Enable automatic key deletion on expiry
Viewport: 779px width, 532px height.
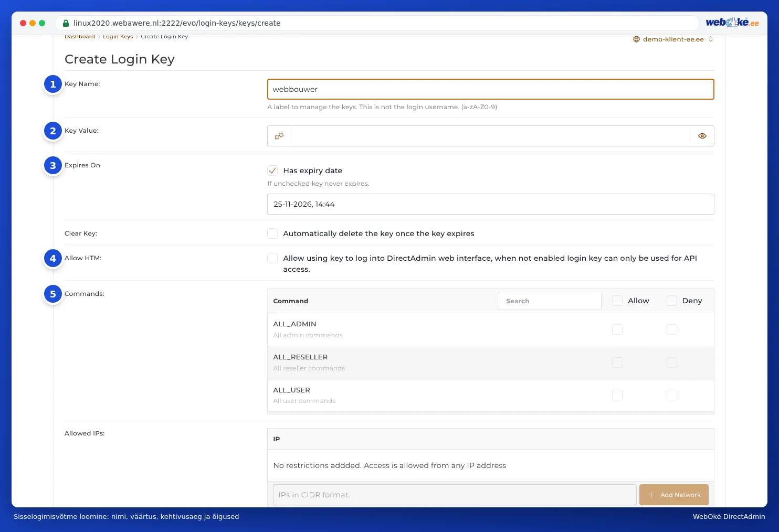click(x=272, y=233)
